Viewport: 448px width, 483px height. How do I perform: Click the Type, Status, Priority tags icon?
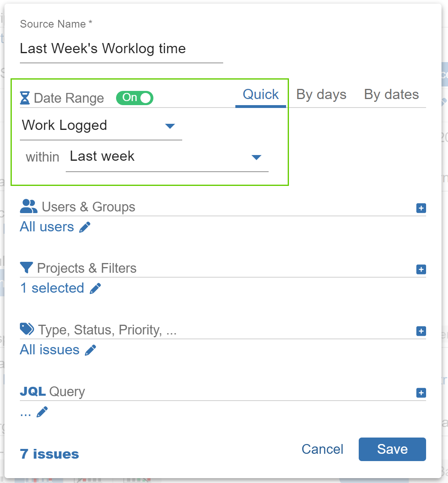click(26, 329)
